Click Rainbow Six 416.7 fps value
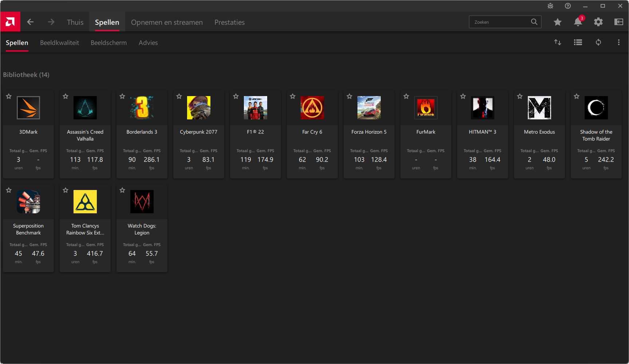The width and height of the screenshot is (629, 364). pos(95,253)
